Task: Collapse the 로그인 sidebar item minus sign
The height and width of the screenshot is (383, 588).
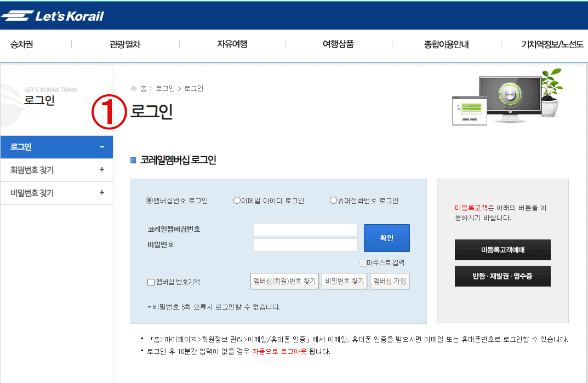Action: tap(101, 147)
